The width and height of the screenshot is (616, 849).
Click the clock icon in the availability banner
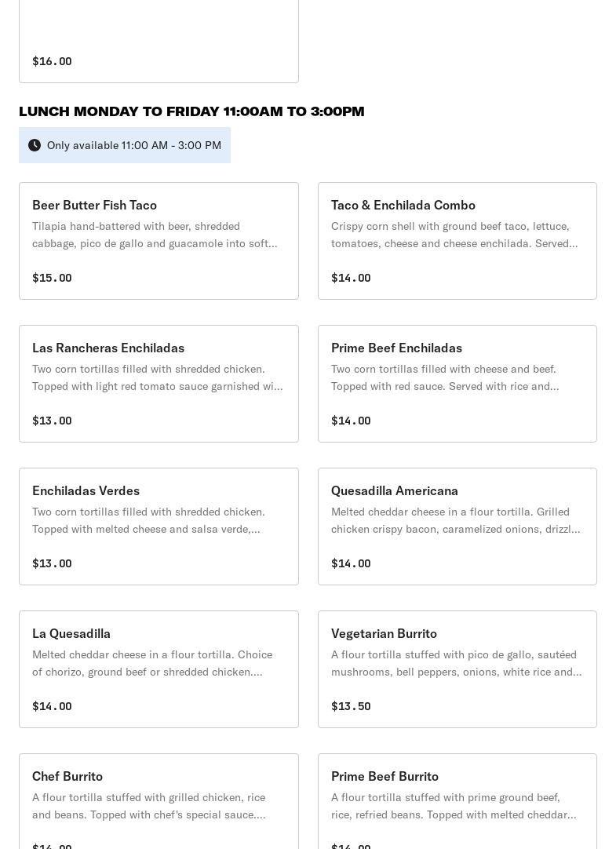pyautogui.click(x=35, y=145)
